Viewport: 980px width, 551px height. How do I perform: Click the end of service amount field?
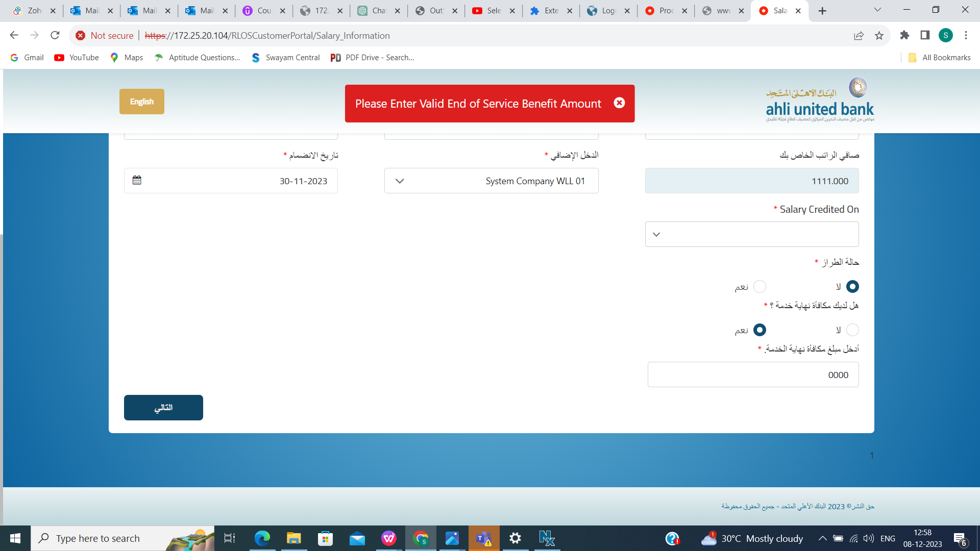[753, 375]
